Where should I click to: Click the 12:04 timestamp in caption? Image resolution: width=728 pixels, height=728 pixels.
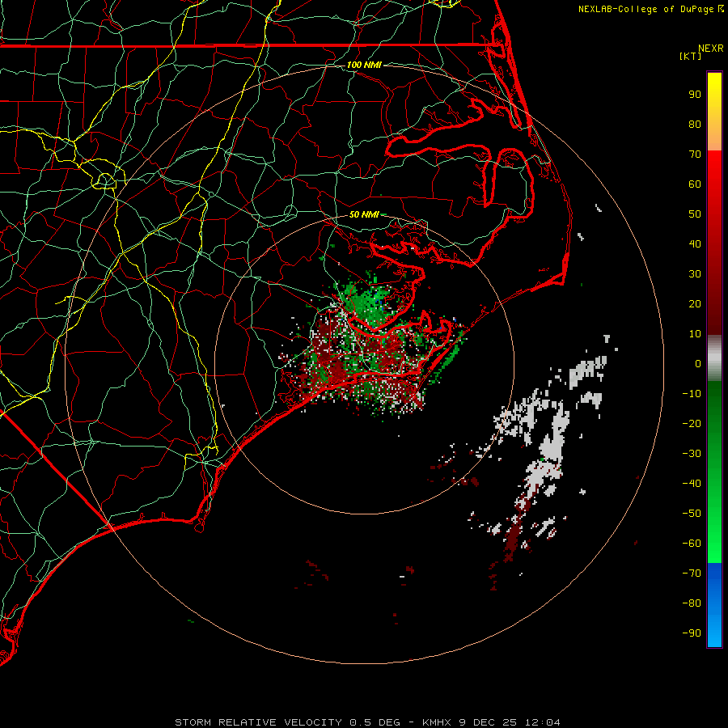[542, 722]
